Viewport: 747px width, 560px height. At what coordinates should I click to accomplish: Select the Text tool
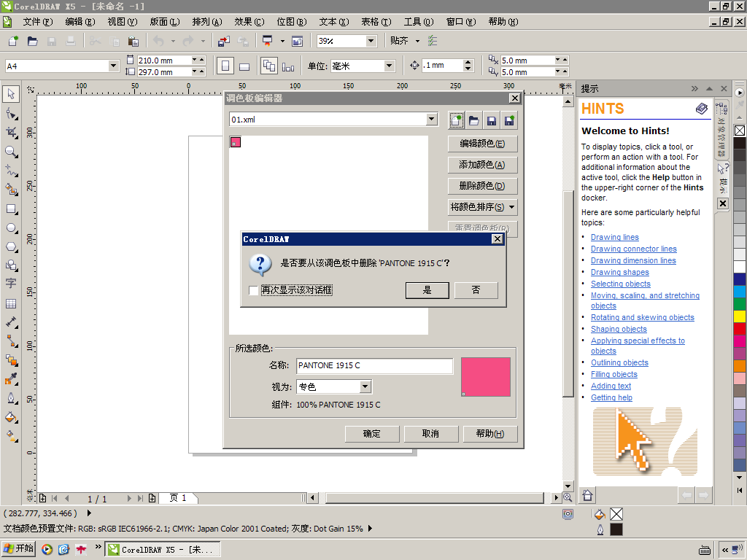[11, 283]
